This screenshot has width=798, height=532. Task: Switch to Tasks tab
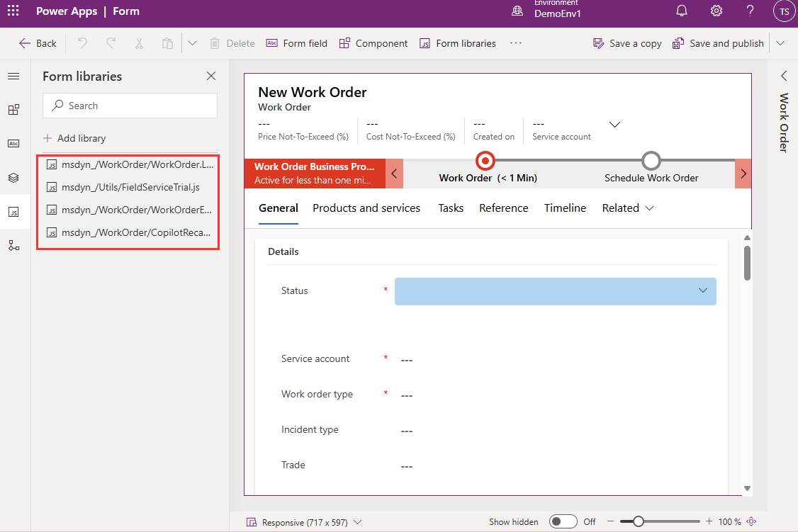451,208
